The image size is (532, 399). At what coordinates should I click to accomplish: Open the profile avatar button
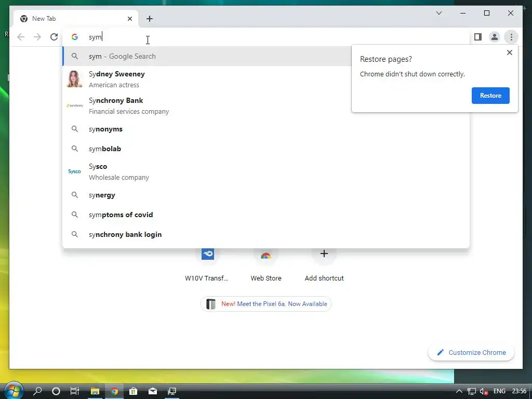495,37
